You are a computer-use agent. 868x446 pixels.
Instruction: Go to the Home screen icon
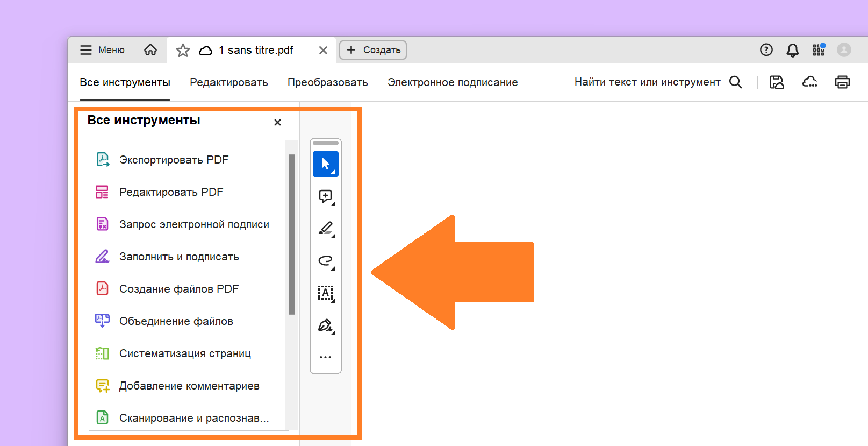tap(150, 50)
